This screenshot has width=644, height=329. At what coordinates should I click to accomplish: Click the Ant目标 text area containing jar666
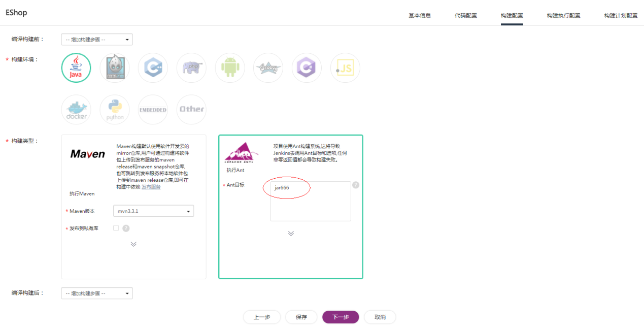click(311, 201)
